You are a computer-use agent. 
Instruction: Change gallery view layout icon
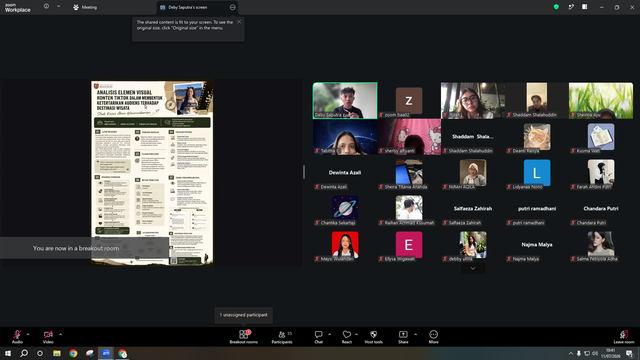pyautogui.click(x=584, y=7)
